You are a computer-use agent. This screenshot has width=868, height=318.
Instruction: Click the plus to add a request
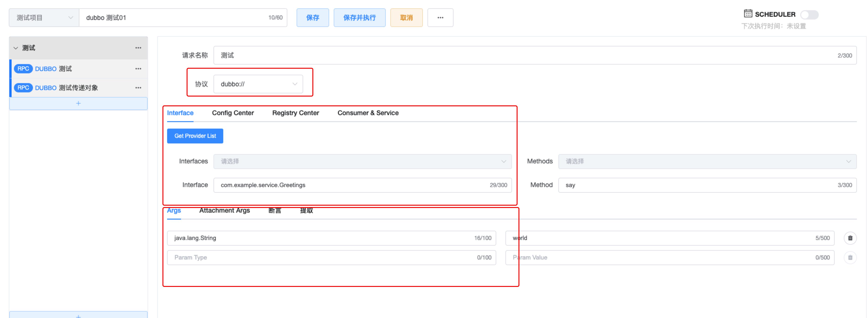[x=78, y=104]
